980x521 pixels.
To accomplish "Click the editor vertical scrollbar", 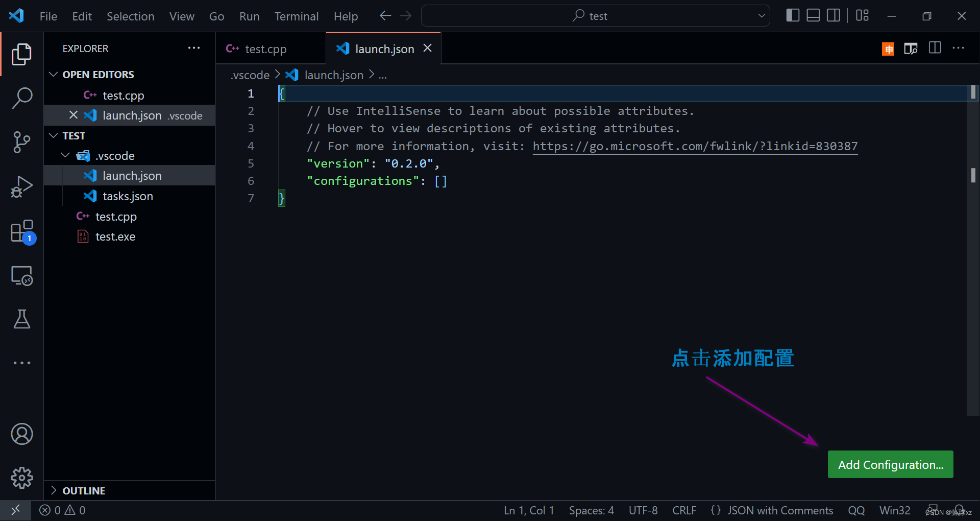I will click(973, 250).
